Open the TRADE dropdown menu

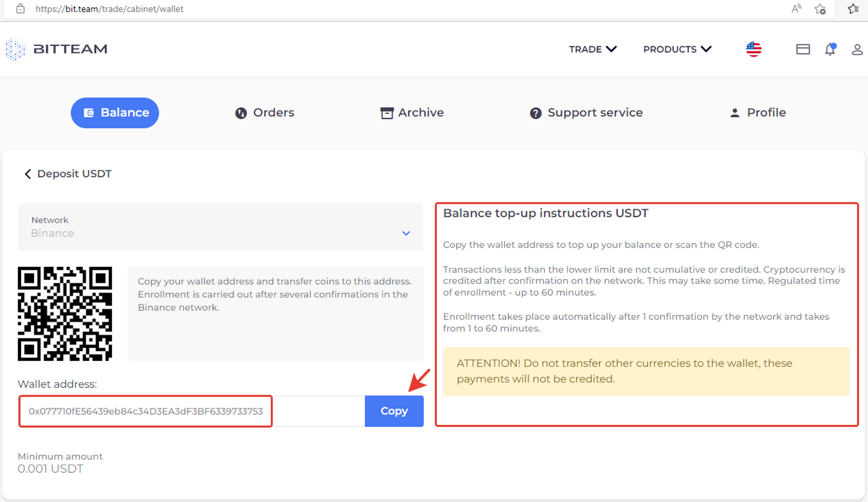(593, 49)
